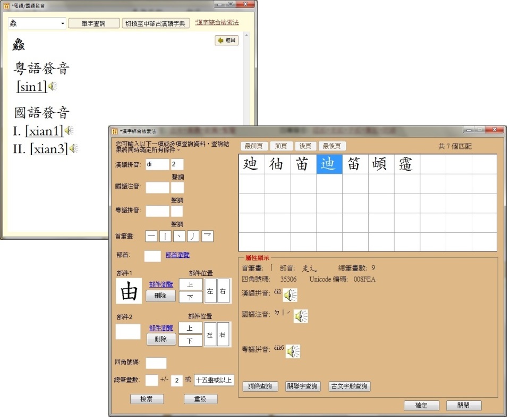
Task: Toggle 部件1 position 上 box
Action: click(190, 284)
